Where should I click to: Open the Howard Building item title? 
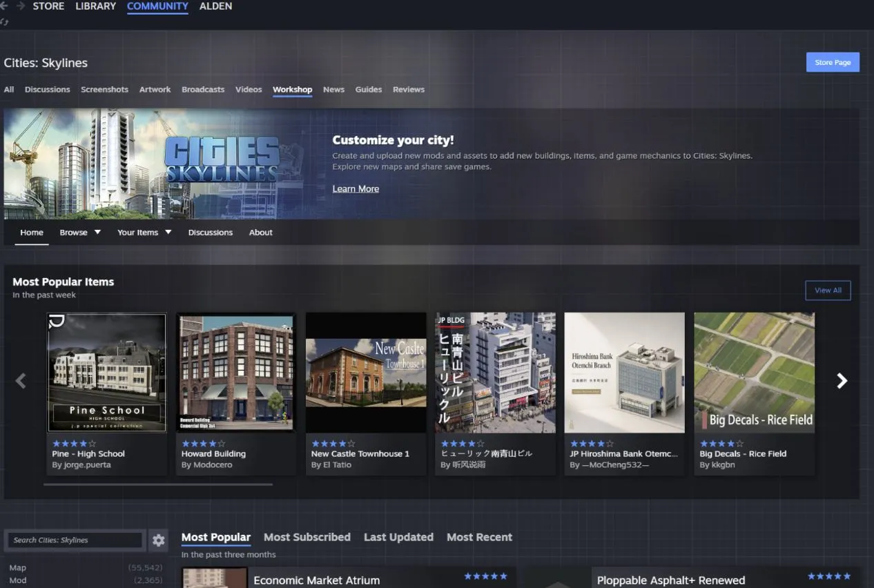[213, 454]
